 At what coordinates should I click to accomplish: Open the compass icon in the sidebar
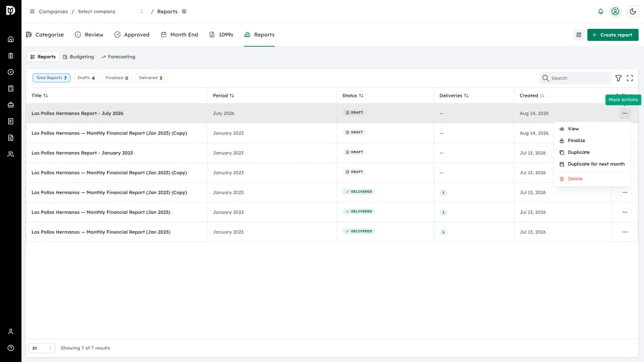coord(11,72)
